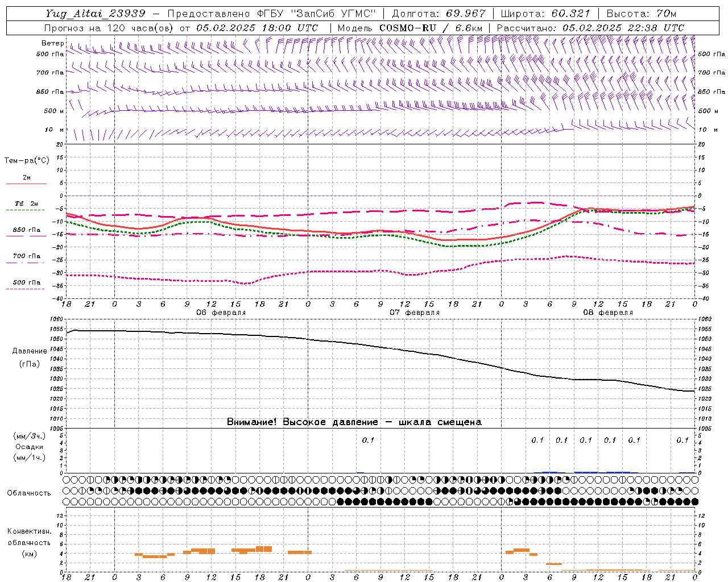Screen dimensions: 728x582
Task: Click the 0.1 precipitation value on 07 февраля
Action: (x=368, y=440)
